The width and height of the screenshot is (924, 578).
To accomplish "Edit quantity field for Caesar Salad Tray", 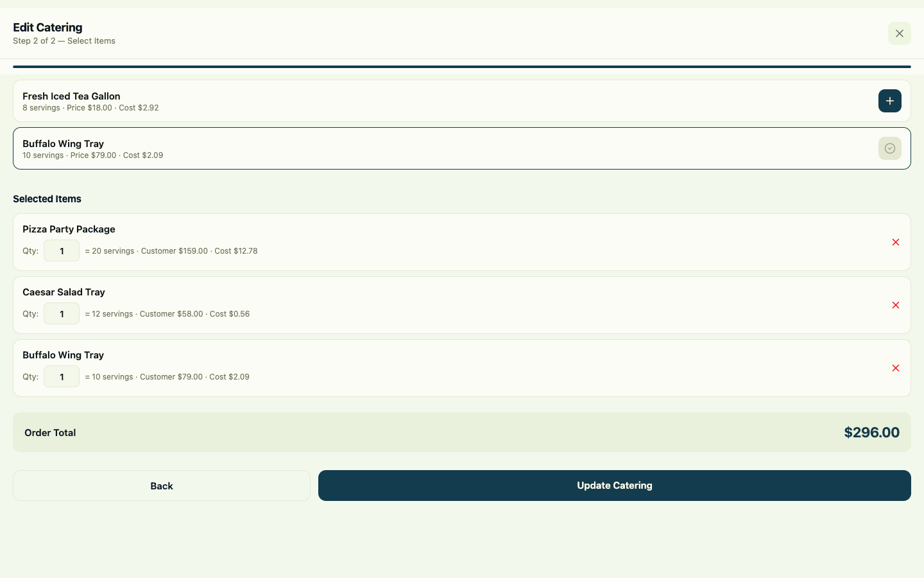I will coord(62,314).
